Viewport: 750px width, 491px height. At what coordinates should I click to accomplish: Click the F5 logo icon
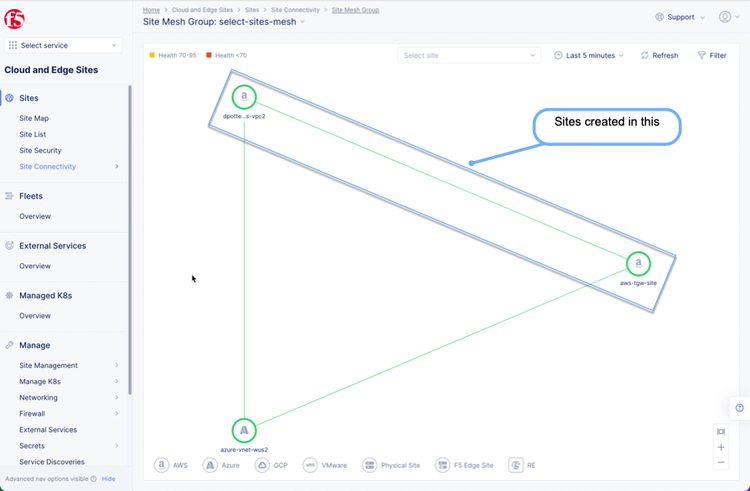pyautogui.click(x=17, y=17)
